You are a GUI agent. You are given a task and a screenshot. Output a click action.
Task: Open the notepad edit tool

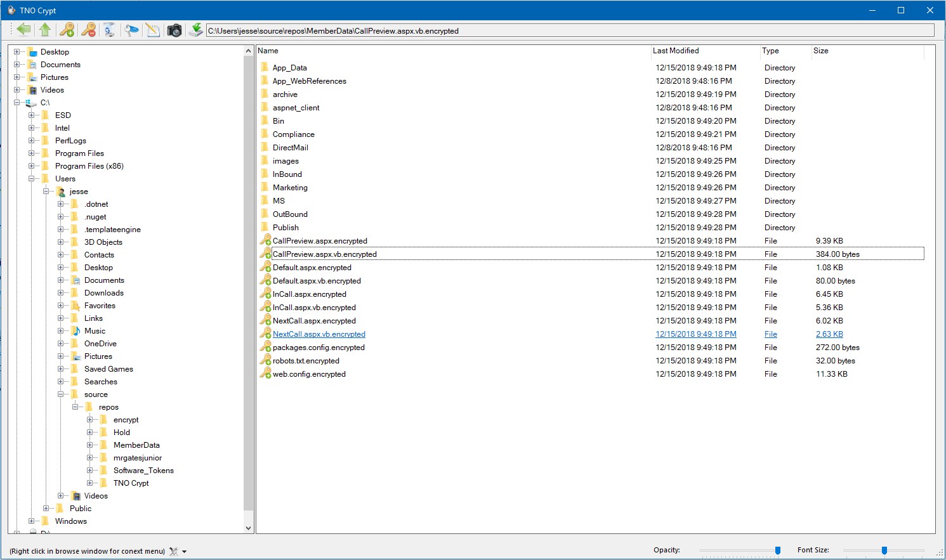coord(153,29)
